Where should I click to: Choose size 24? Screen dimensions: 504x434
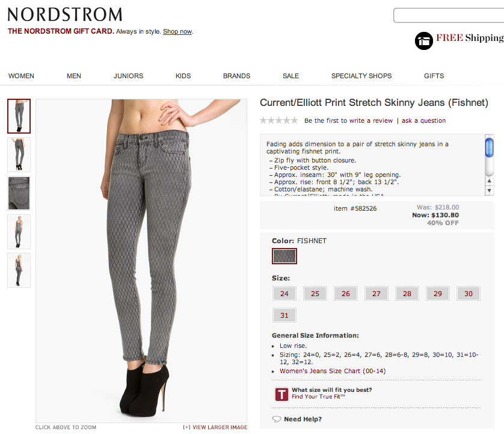click(x=284, y=293)
